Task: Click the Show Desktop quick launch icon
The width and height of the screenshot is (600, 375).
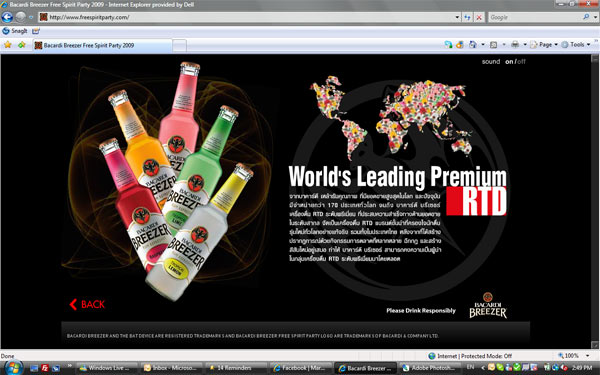Action: (34, 368)
